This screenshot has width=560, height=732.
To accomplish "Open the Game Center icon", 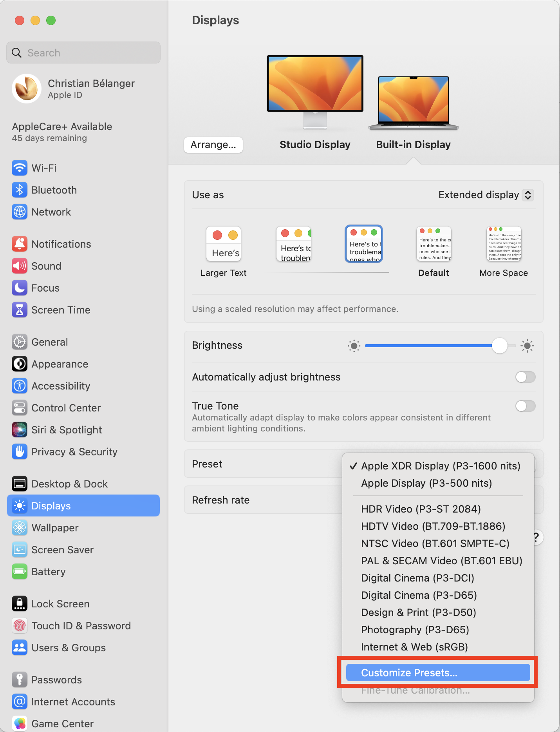I will coord(20,724).
